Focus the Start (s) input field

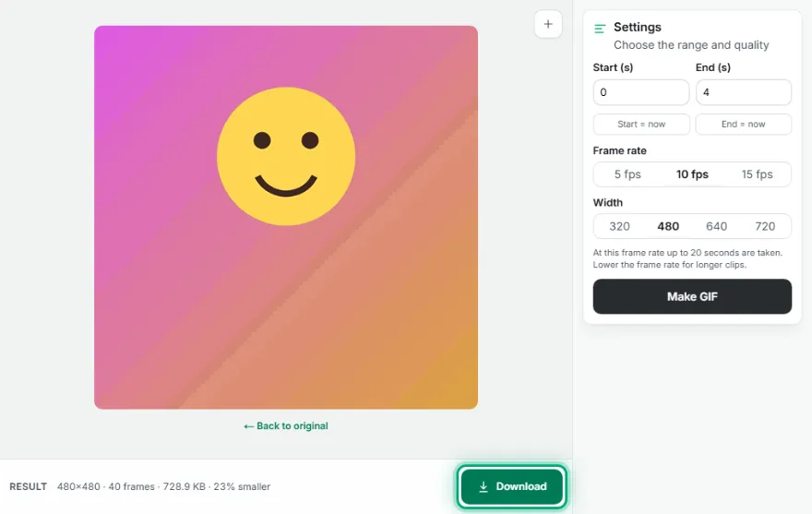[x=641, y=92]
